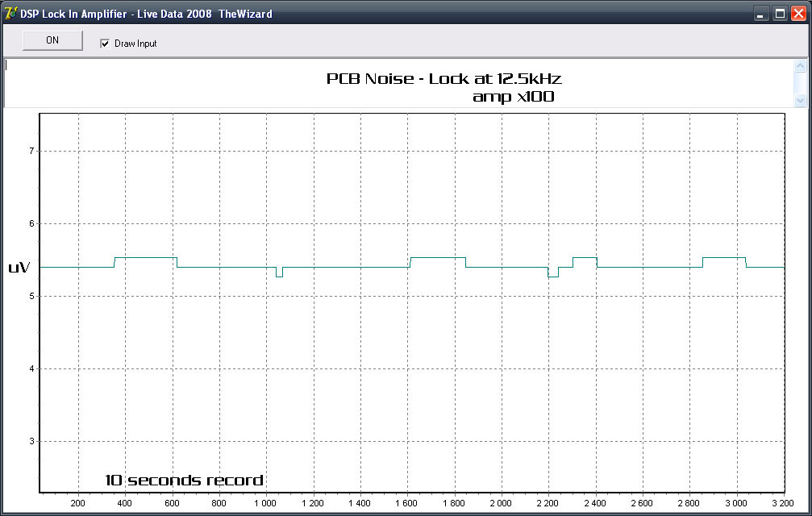
Task: Click the 'amp x100' text
Action: point(513,97)
